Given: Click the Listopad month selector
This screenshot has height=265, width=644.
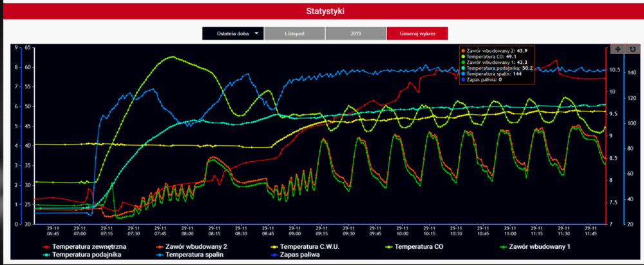Looking at the screenshot, I should pyautogui.click(x=294, y=34).
